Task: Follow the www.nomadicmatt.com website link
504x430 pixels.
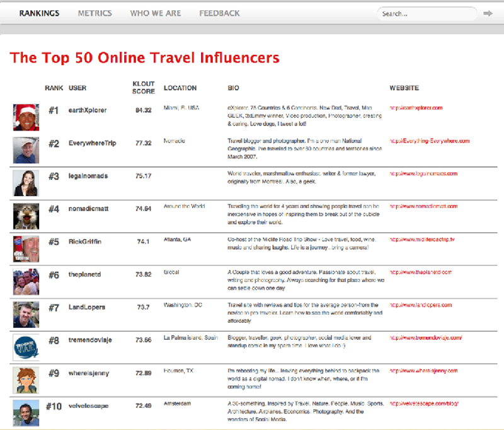Action: 423,206
